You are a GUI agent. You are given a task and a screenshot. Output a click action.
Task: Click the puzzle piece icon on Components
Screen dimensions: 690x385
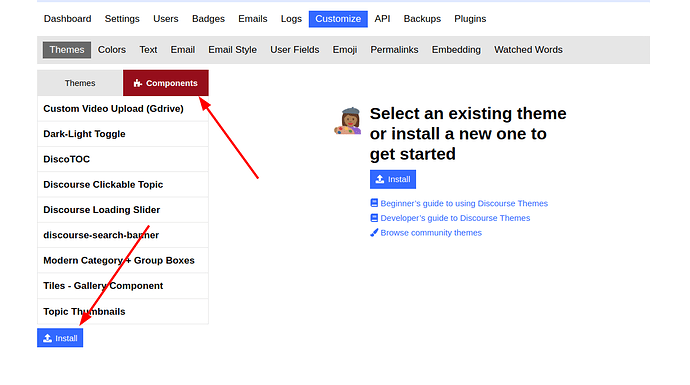[138, 83]
